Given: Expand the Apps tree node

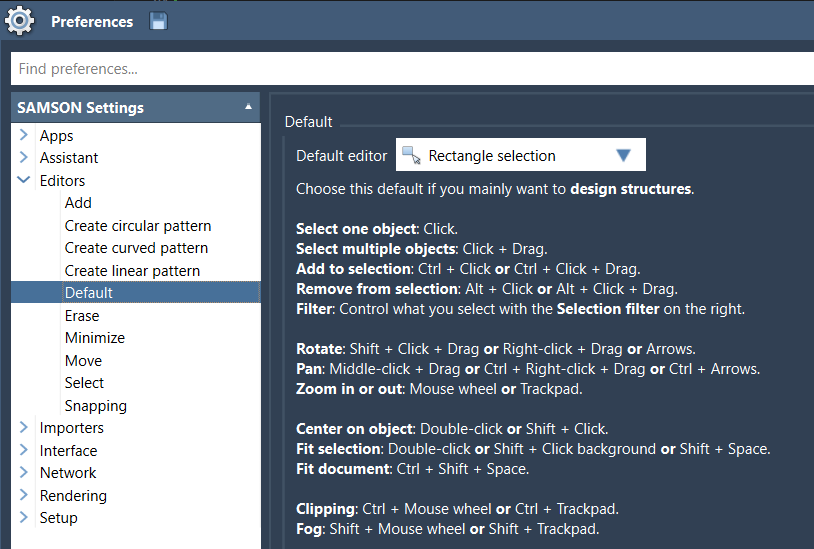Looking at the screenshot, I should pos(23,135).
